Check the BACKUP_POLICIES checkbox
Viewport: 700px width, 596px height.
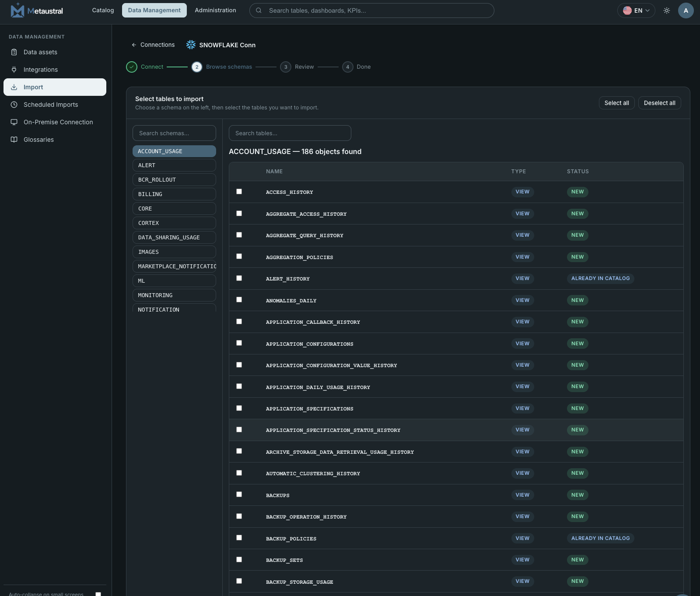pos(239,538)
